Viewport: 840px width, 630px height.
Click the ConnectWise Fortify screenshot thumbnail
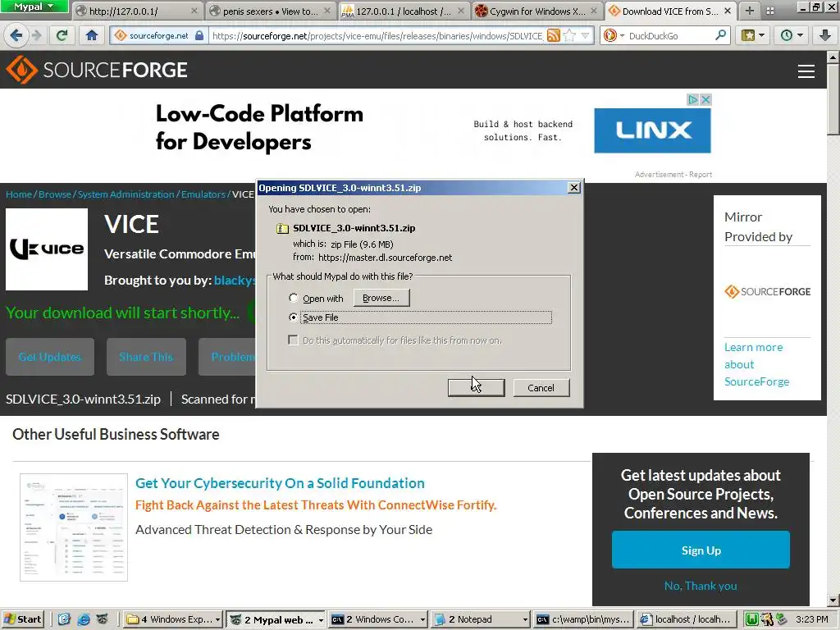(x=74, y=527)
